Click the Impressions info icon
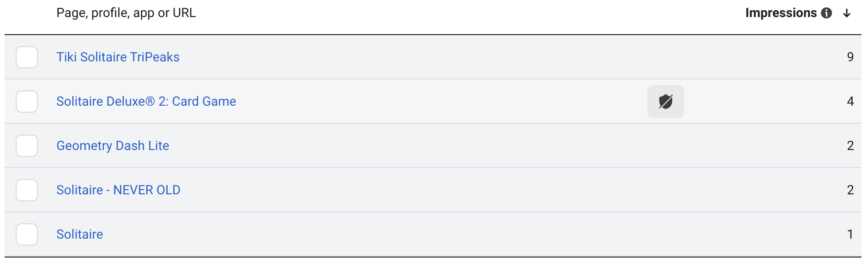The height and width of the screenshot is (264, 868). tap(826, 13)
